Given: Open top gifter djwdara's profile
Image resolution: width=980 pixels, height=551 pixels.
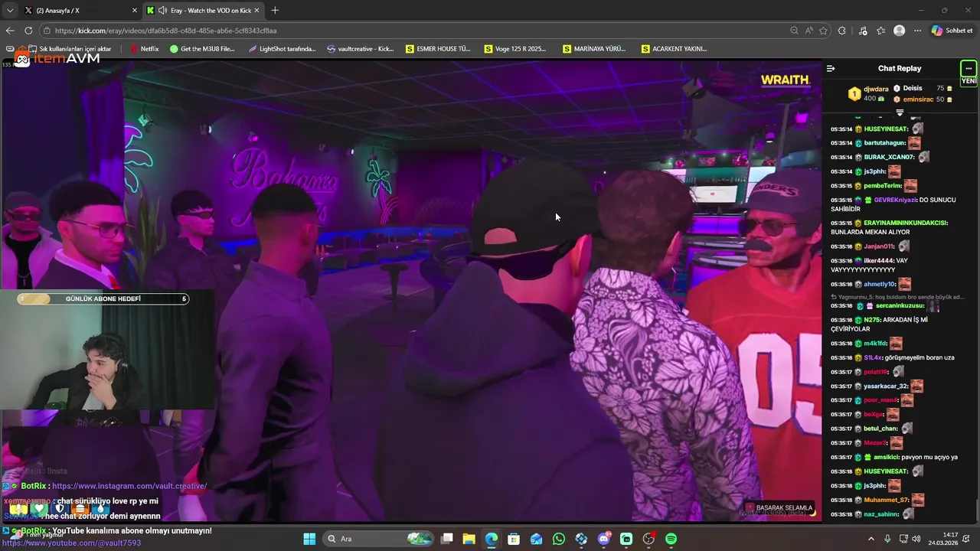Looking at the screenshot, I should (876, 89).
